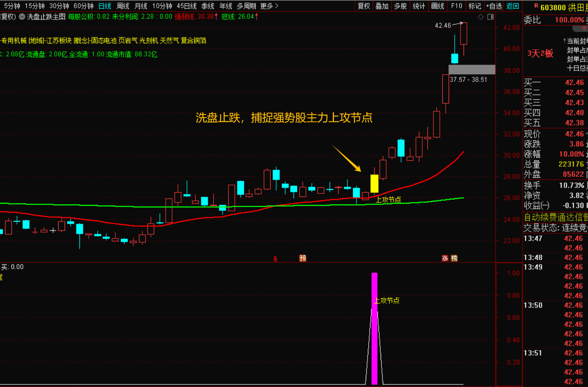Screen dimensions: 588x387
Task: Add stock via +自选 button
Action: coord(494,6)
